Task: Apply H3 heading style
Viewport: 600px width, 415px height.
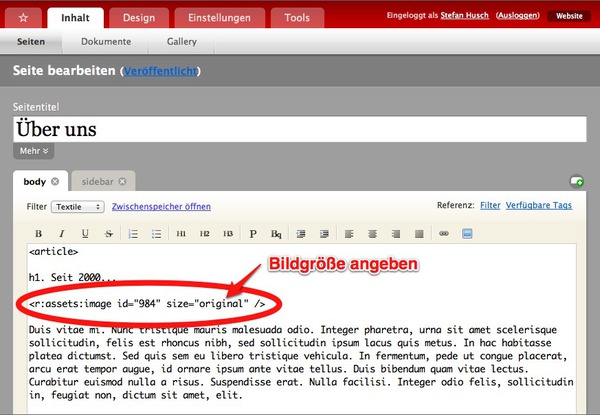Action: click(x=228, y=233)
